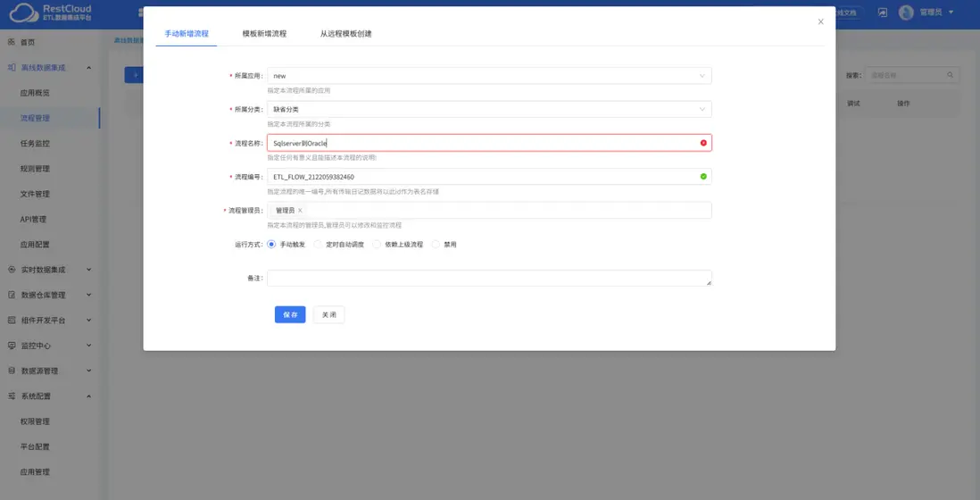This screenshot has height=500, width=980.
Task: Click the 首页 home icon in sidebar
Action: tap(12, 42)
